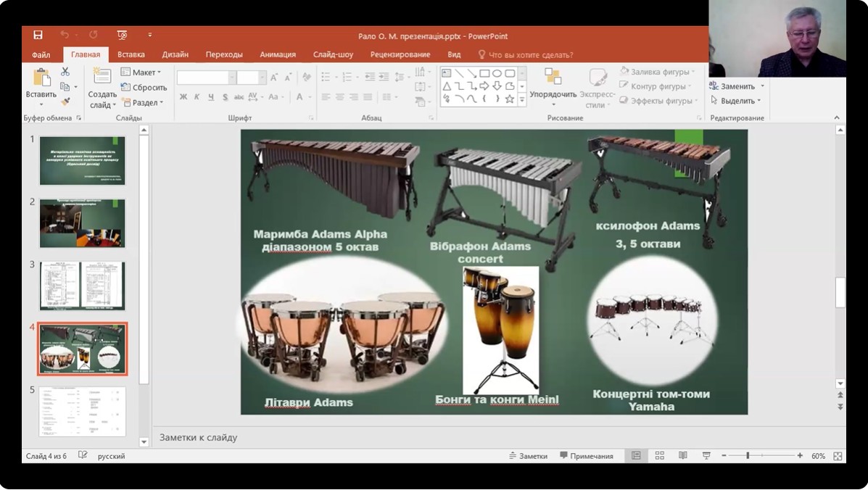Toggle strikethrough (abc)
The image size is (868, 490).
point(239,97)
